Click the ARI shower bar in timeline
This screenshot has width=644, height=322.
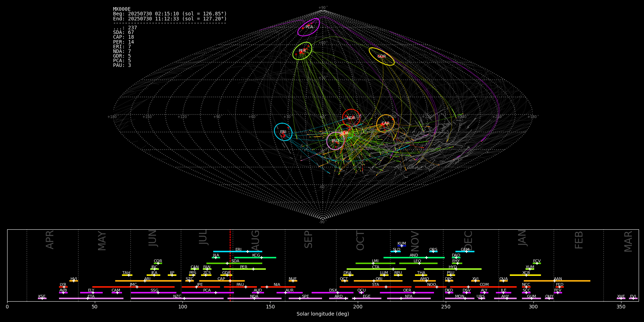(148, 281)
